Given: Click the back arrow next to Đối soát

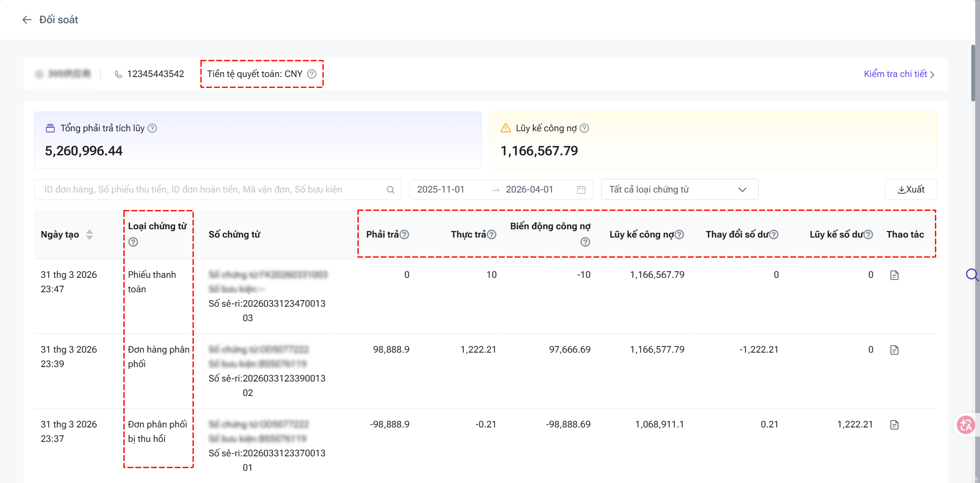Looking at the screenshot, I should [x=27, y=20].
